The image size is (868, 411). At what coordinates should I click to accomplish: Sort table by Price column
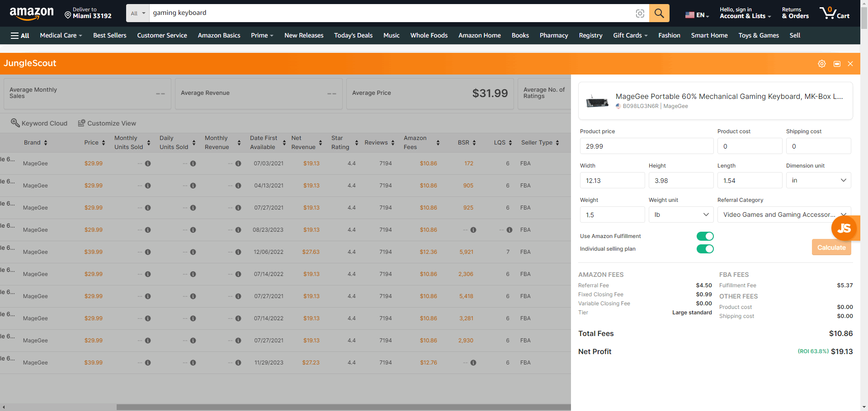coord(94,143)
